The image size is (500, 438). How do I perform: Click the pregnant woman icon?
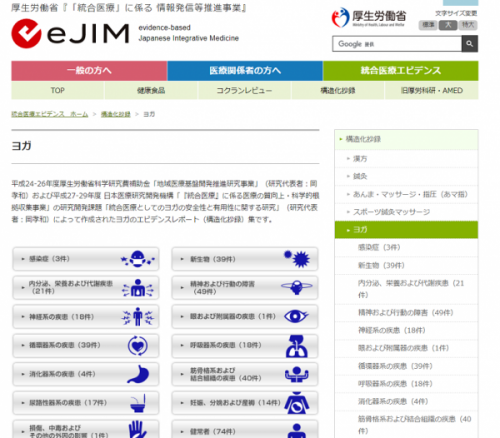click(296, 403)
